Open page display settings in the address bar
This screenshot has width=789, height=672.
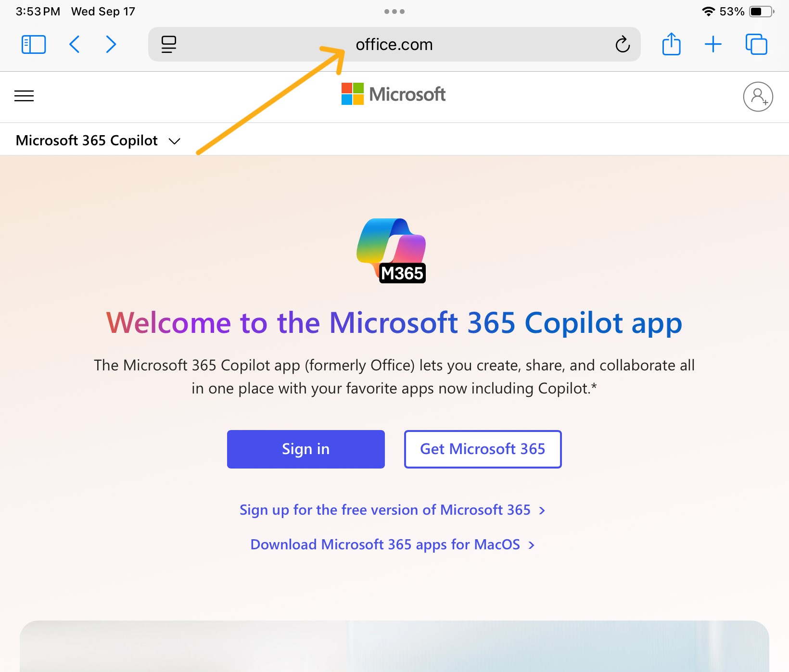(x=168, y=44)
